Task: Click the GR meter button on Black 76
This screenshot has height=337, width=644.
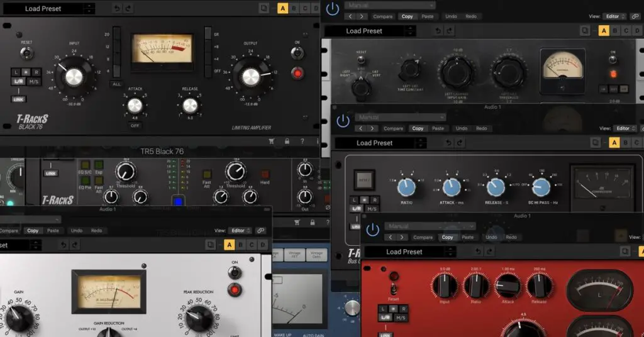Action: pos(208,34)
